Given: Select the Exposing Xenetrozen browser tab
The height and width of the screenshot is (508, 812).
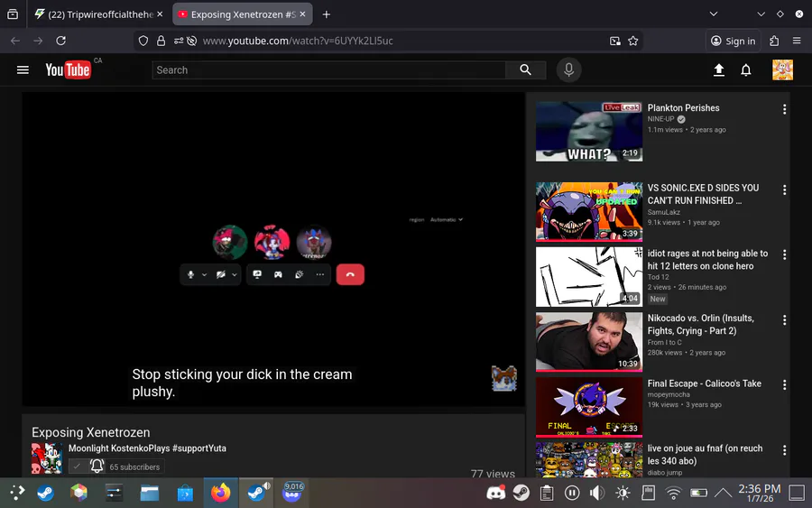Looking at the screenshot, I should click(243, 14).
